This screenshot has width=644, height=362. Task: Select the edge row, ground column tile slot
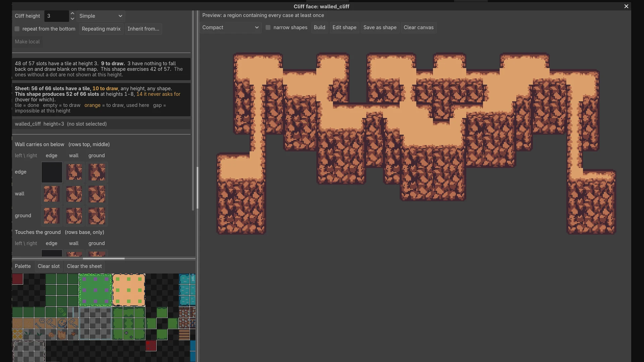coord(97,172)
